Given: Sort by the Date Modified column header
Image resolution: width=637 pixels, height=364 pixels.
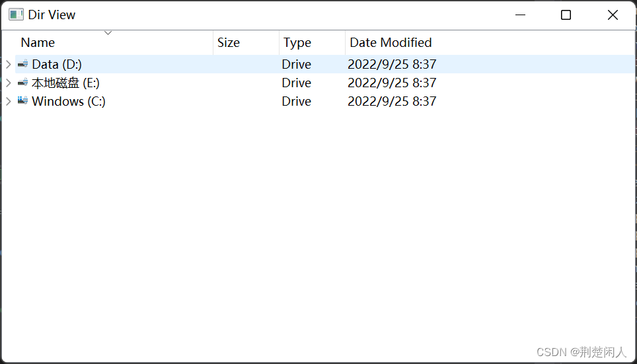Looking at the screenshot, I should click(490, 42).
